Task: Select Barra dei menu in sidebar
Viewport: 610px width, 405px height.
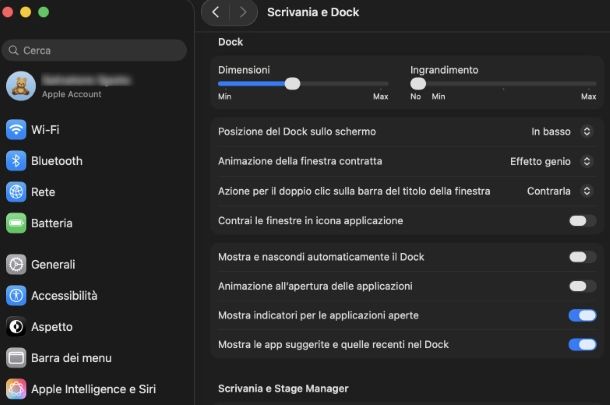Action: point(71,358)
